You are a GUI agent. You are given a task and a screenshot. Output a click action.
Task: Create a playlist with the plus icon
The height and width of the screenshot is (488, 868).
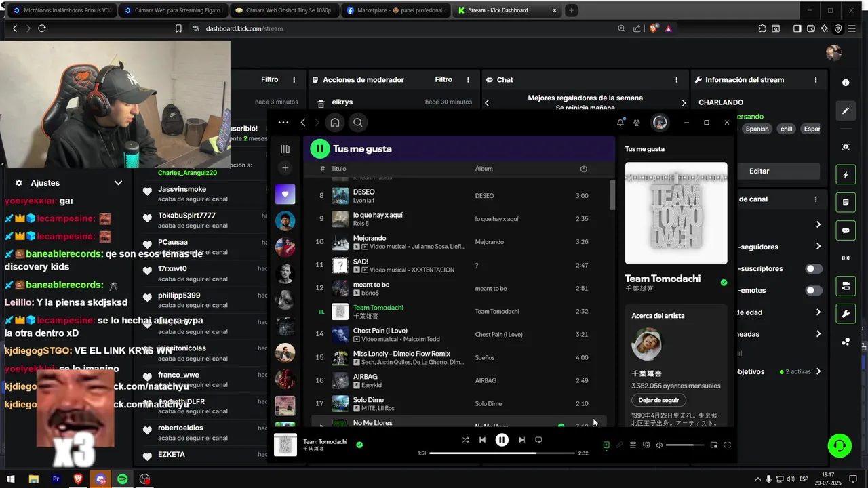click(x=285, y=168)
